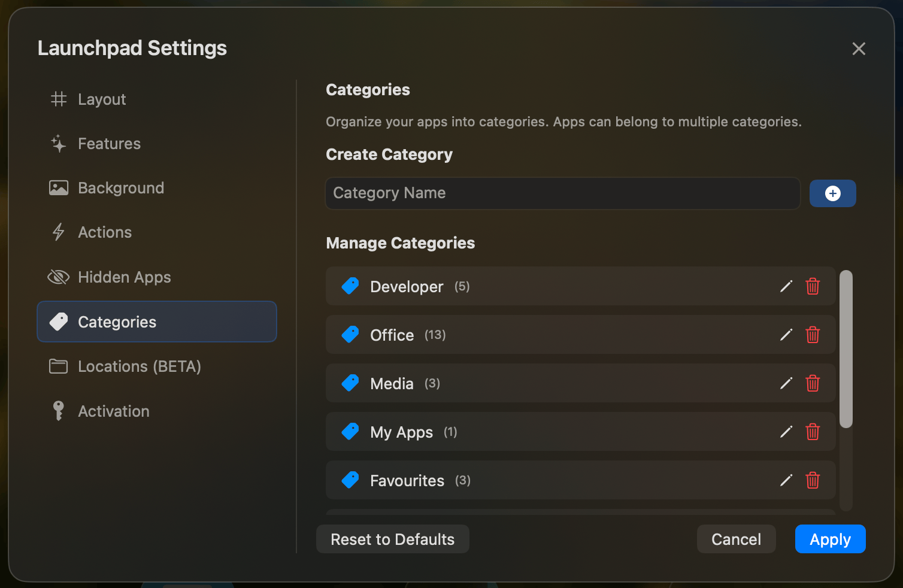Delete the Favourites category
Viewport: 903px width, 588px height.
pyautogui.click(x=813, y=480)
